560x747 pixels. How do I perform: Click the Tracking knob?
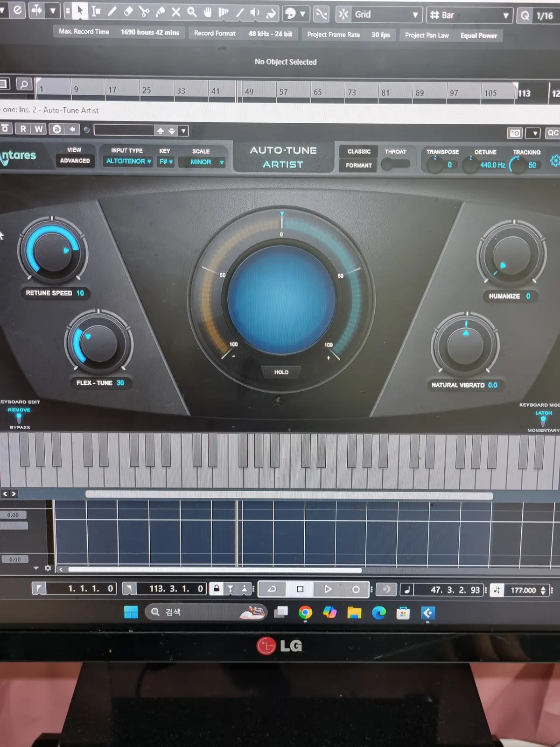(518, 165)
